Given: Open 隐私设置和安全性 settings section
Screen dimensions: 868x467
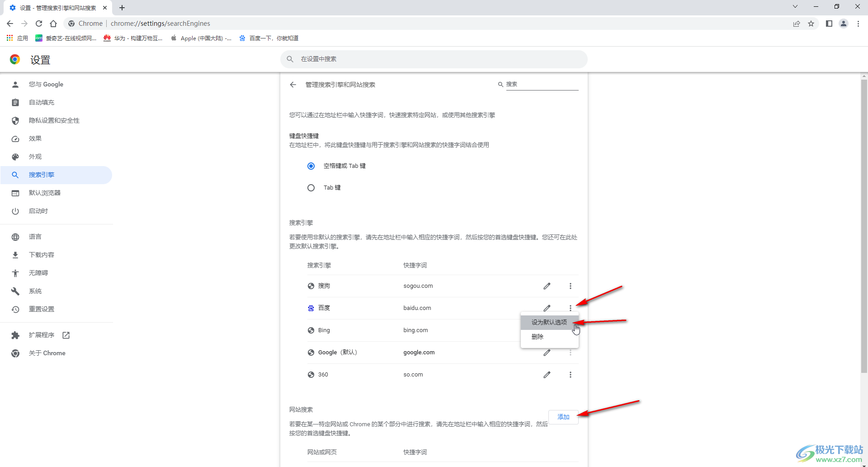Looking at the screenshot, I should coord(56,120).
